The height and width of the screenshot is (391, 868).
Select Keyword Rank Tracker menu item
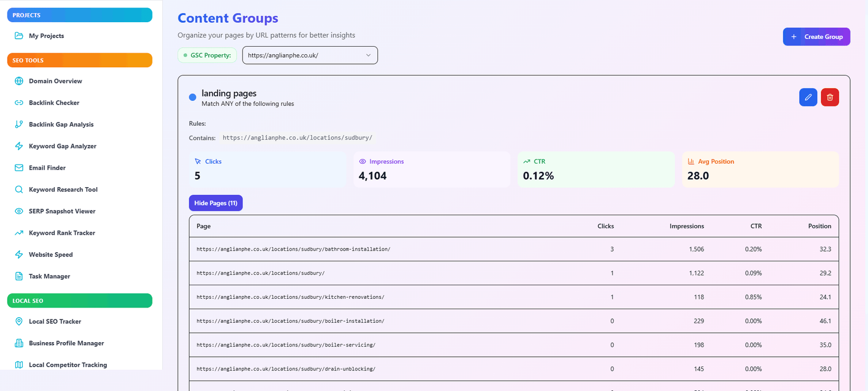62,233
